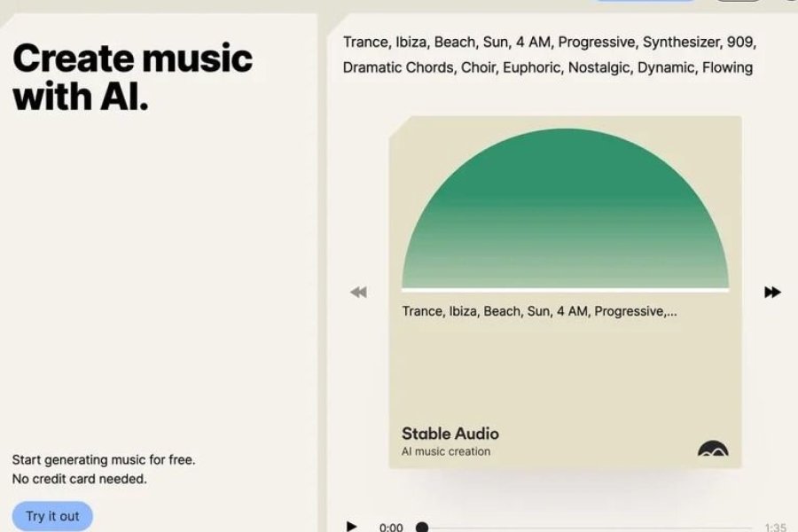Click the Stable Audio title on the card
Viewport: 798px width, 532px height.
450,434
